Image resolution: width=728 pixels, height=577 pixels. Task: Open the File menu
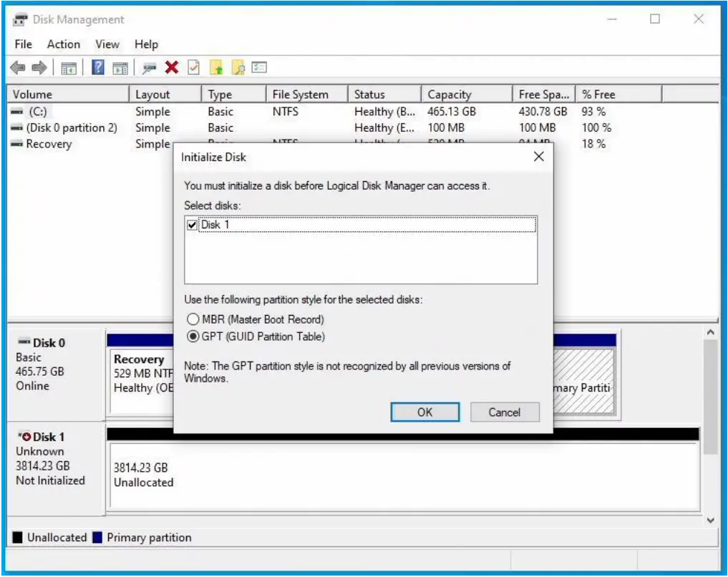(22, 44)
